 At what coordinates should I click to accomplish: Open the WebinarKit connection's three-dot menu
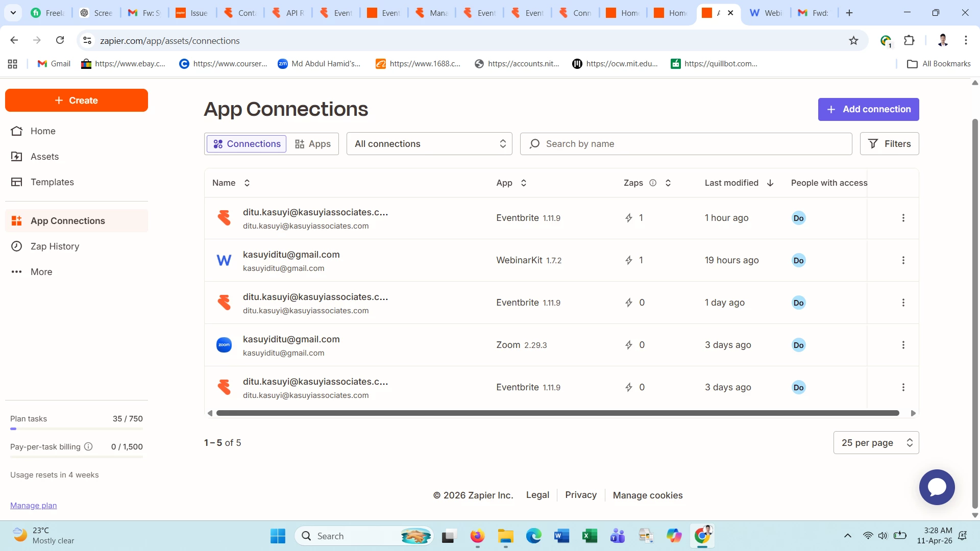click(x=903, y=260)
